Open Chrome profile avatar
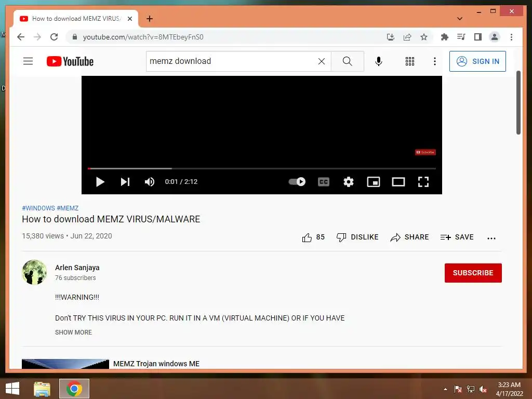Screen dimensions: 532x399 click(x=495, y=37)
